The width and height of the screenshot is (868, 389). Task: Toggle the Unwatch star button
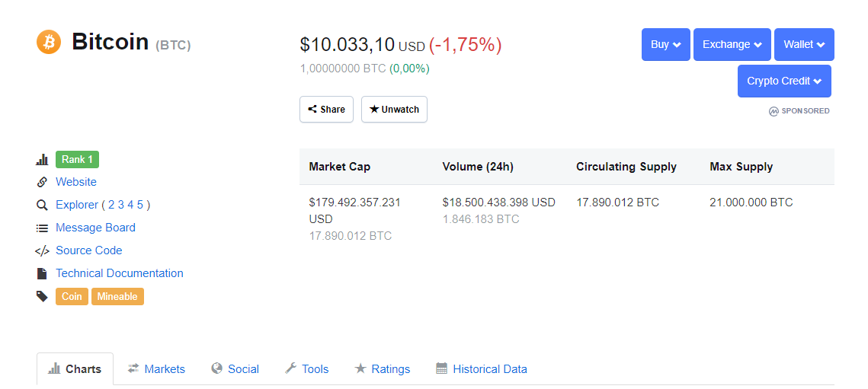coord(394,110)
